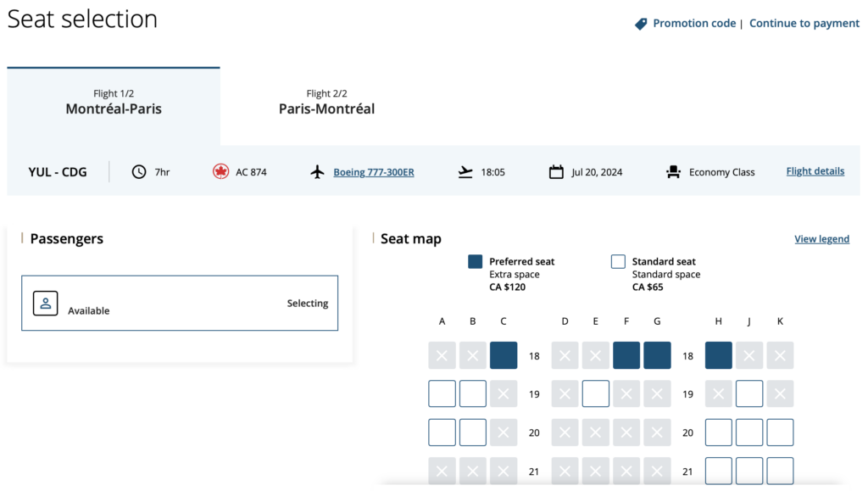This screenshot has width=868, height=491.
Task: Select seat 21K in the last visible row
Action: tap(780, 471)
